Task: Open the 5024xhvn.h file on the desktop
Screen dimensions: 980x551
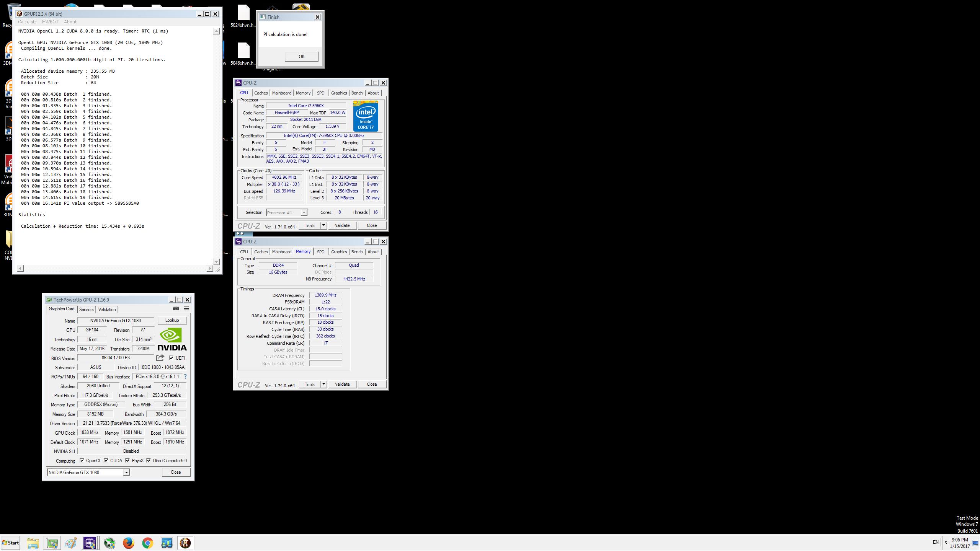Action: tap(243, 16)
